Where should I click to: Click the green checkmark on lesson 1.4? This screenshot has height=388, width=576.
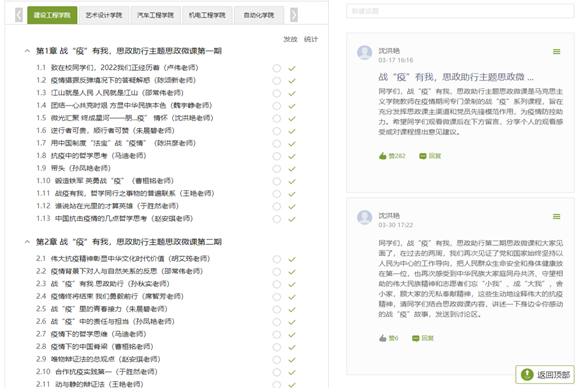coord(292,106)
